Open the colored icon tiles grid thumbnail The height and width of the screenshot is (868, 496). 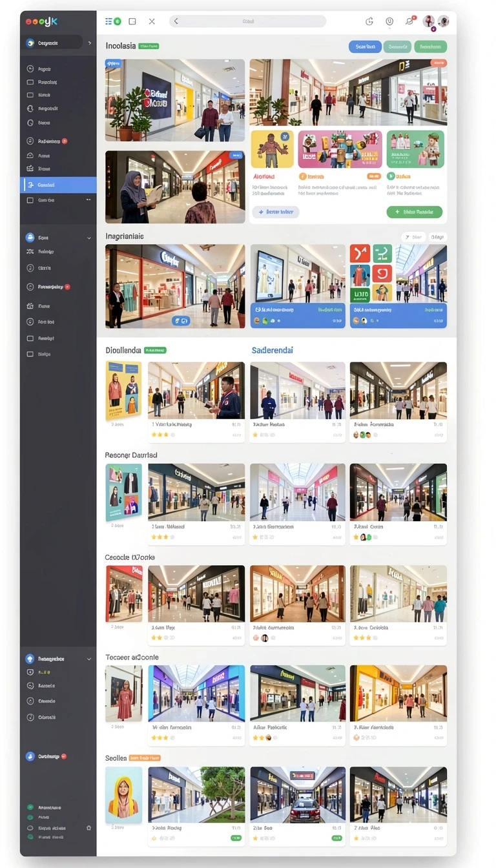pos(371,273)
